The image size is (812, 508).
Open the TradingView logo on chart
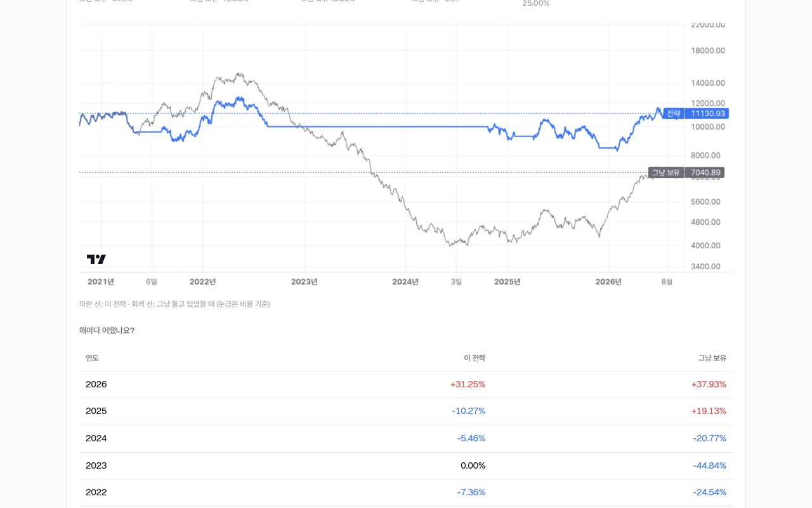pos(96,259)
